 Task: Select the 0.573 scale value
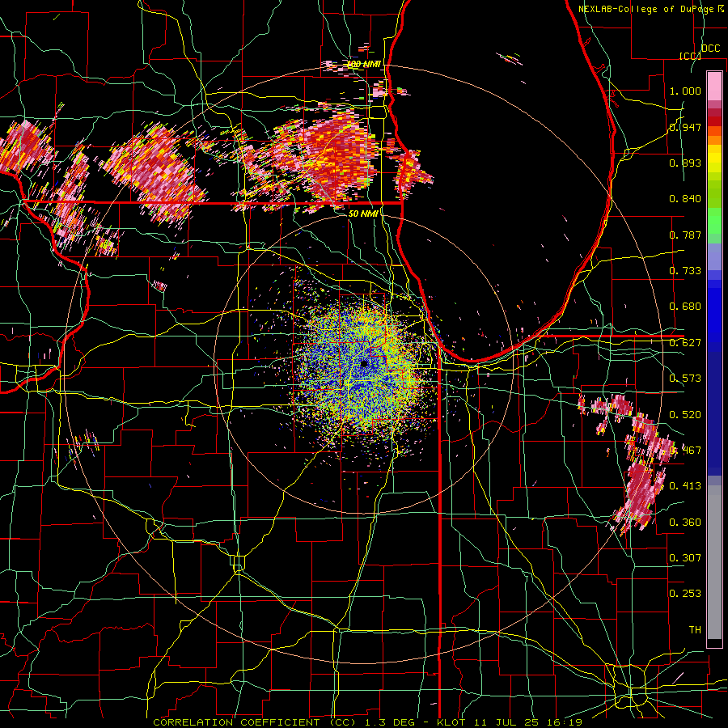pyautogui.click(x=685, y=379)
